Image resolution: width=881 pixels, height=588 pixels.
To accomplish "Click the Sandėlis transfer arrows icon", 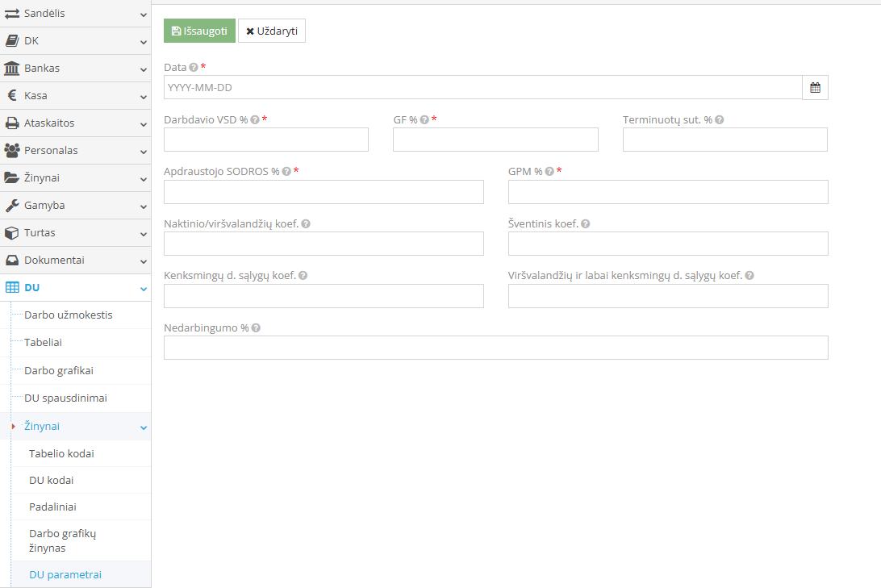I will coord(12,14).
